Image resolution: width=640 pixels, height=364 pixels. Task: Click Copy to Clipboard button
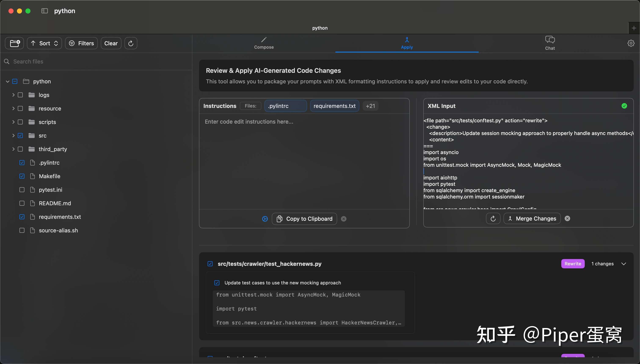(x=304, y=219)
